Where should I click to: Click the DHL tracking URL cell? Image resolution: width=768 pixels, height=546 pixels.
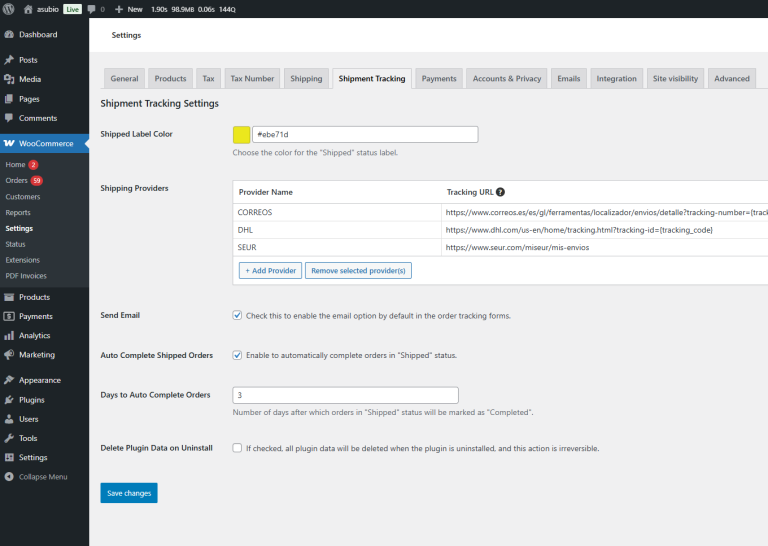[604, 230]
